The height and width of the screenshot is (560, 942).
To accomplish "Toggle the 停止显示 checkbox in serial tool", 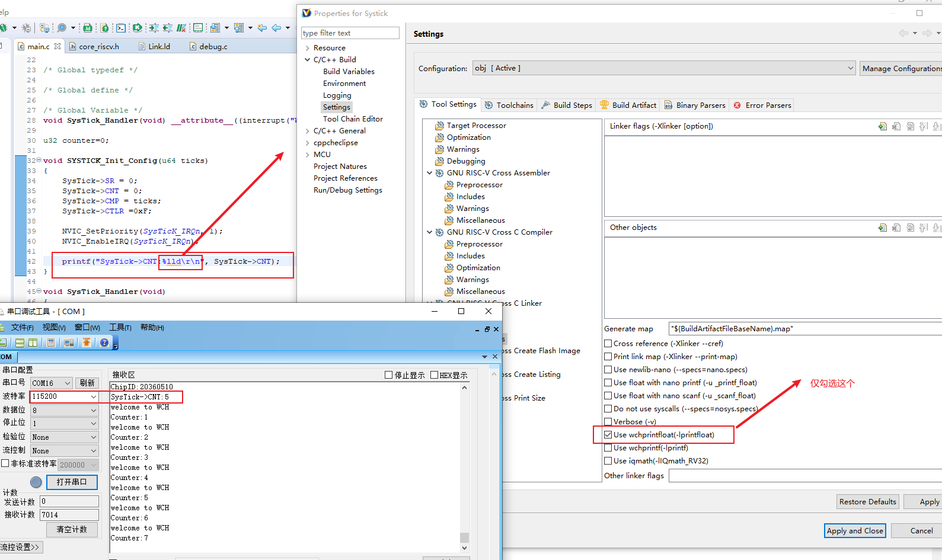I will (x=389, y=375).
